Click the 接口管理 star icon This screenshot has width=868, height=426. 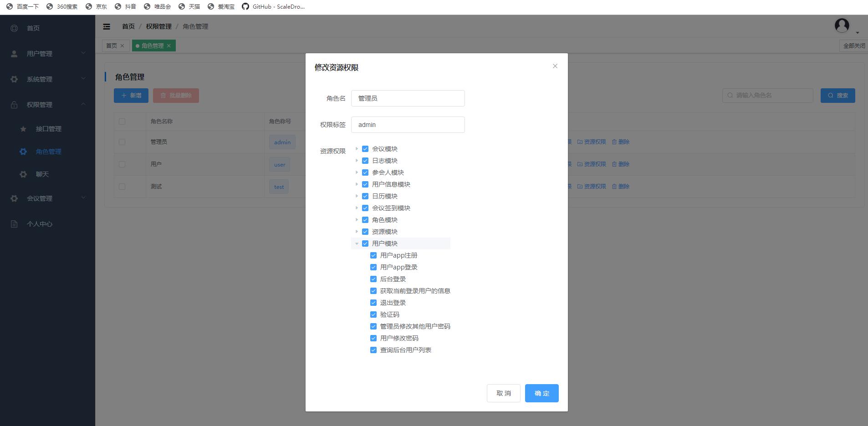[x=23, y=129]
